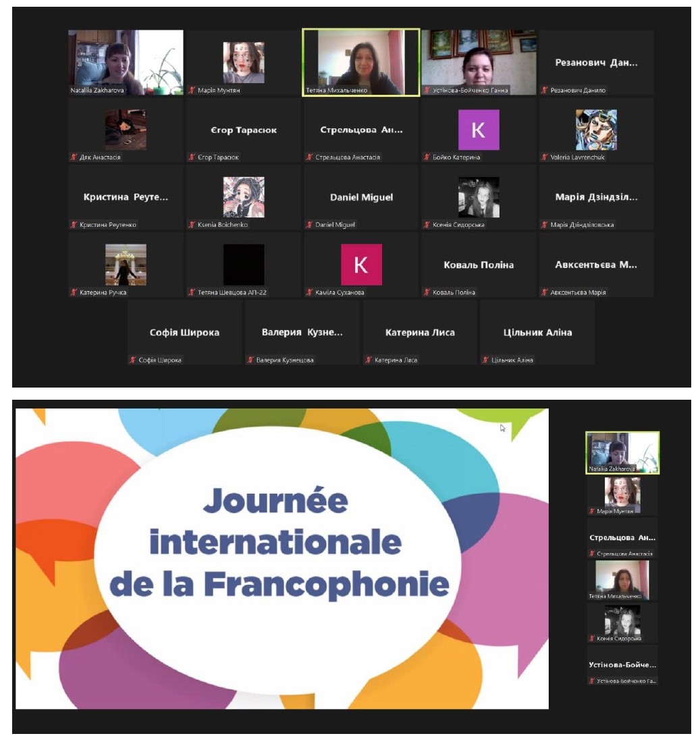This screenshot has width=700, height=738.
Task: Click muted mic icon for Daniel Miguel
Action: click(x=309, y=225)
